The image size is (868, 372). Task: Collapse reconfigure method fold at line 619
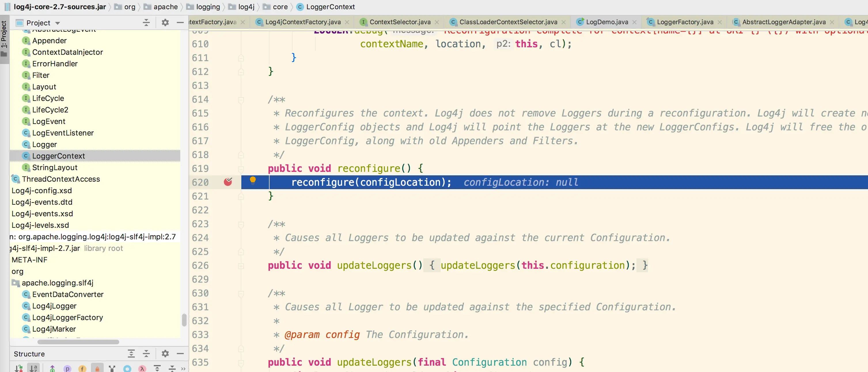(x=241, y=169)
